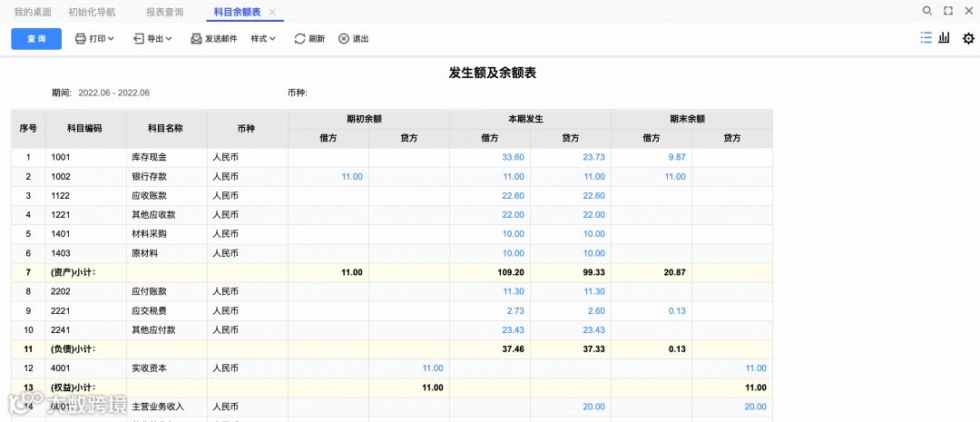Click the refresh circular arrows icon

point(299,39)
